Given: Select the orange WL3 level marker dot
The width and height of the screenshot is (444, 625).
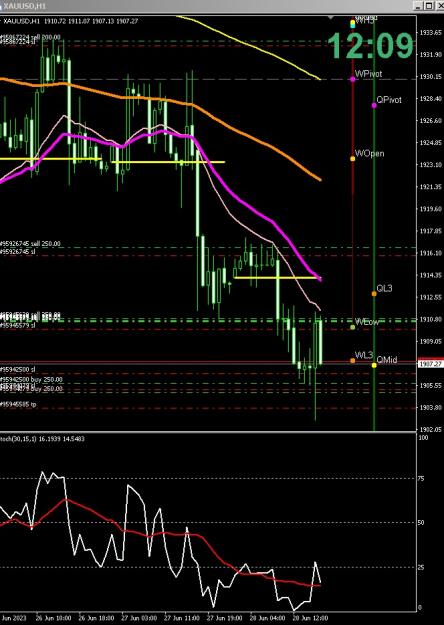Looking at the screenshot, I should pyautogui.click(x=352, y=361).
